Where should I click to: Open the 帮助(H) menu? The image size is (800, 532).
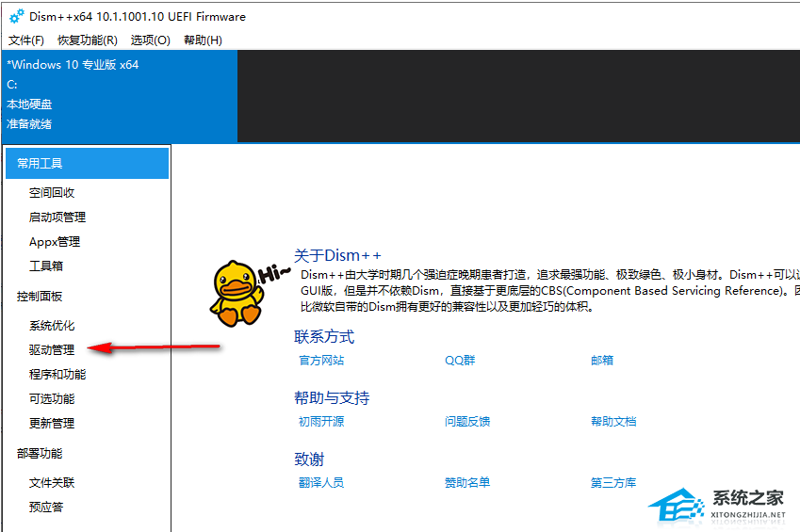203,40
